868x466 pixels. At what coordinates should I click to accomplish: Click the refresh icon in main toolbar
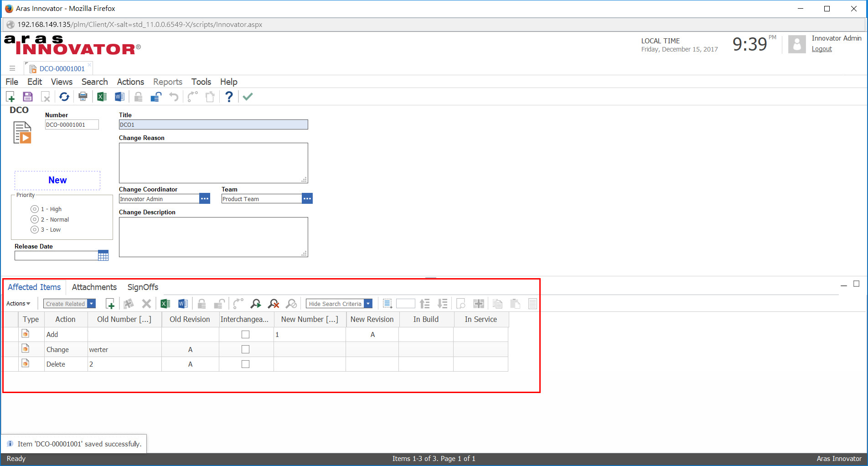coord(64,97)
